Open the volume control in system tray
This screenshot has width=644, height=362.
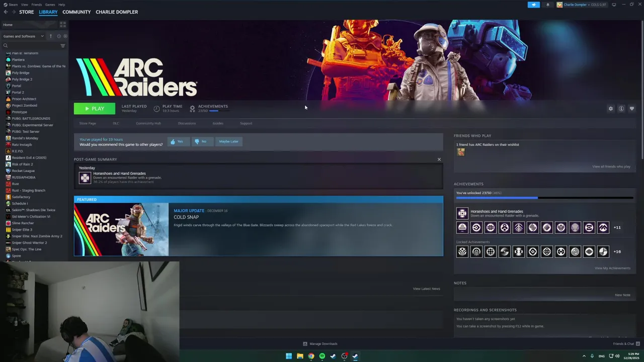tap(617, 356)
